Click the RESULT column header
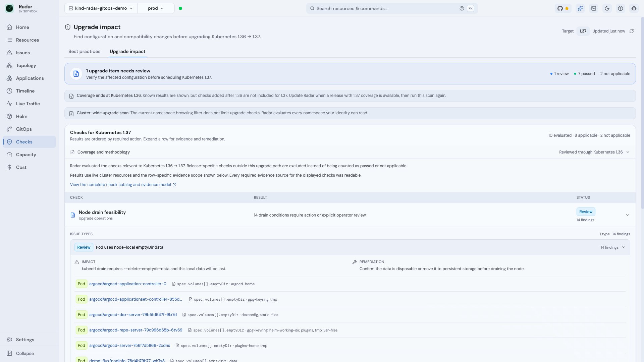Screen dimensions: 644x362 [x=260, y=197]
